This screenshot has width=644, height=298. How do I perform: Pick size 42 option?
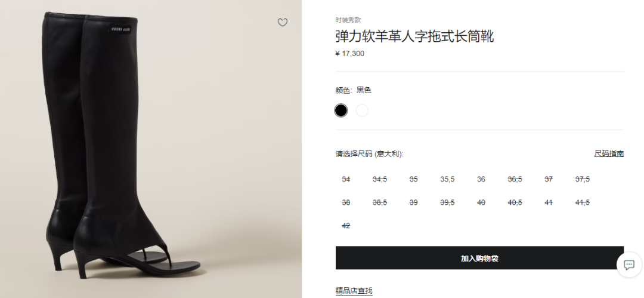tap(346, 226)
